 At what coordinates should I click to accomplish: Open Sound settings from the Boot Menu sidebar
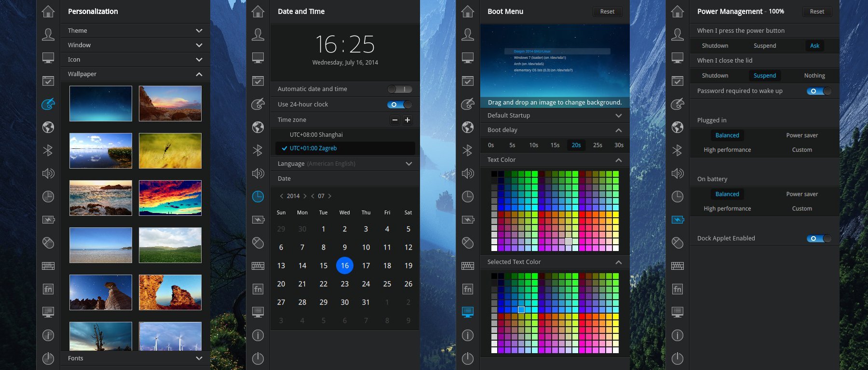(x=468, y=173)
